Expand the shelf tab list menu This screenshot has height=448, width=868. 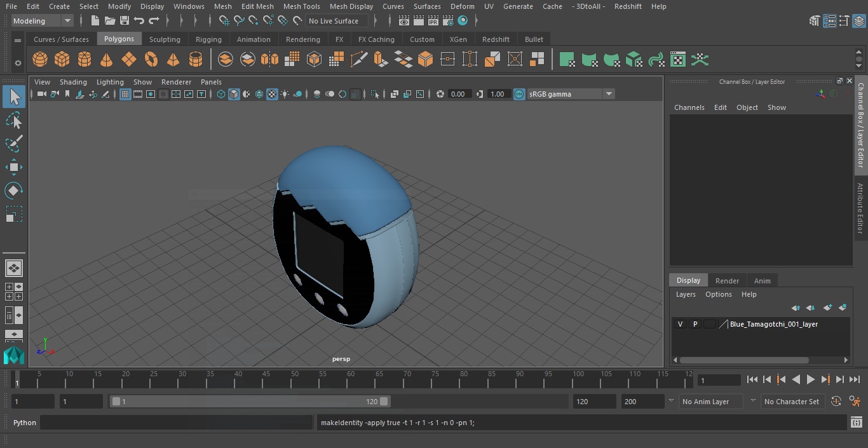pyautogui.click(x=18, y=39)
